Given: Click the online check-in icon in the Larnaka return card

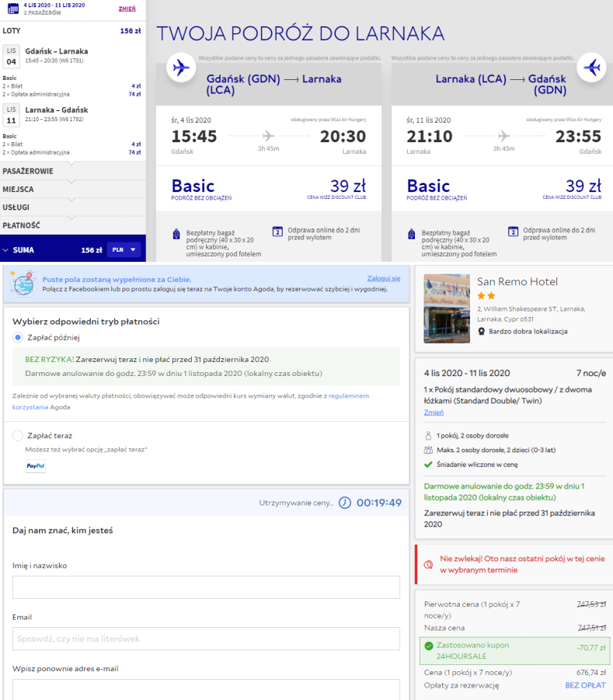Looking at the screenshot, I should (513, 232).
